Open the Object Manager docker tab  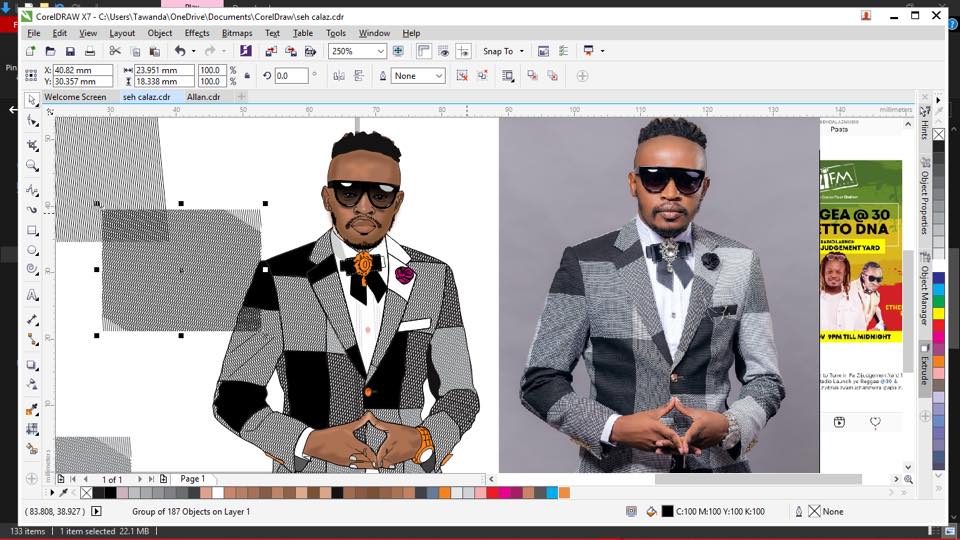[924, 290]
